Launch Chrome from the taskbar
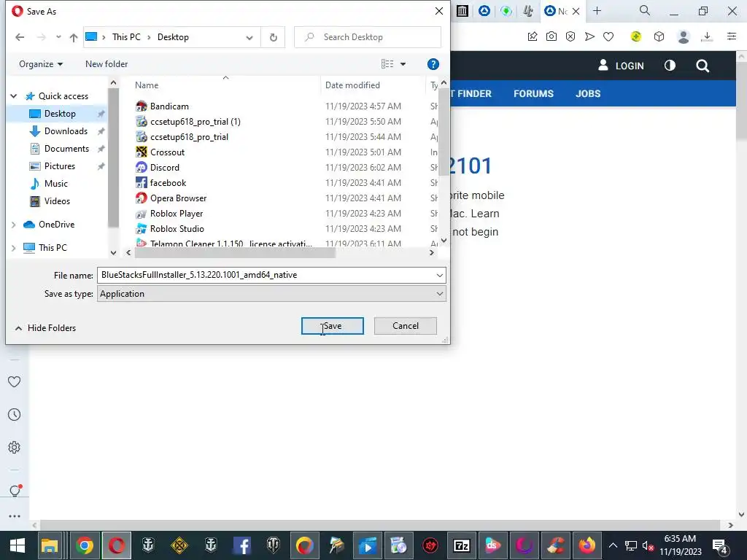747x560 pixels. (85, 545)
